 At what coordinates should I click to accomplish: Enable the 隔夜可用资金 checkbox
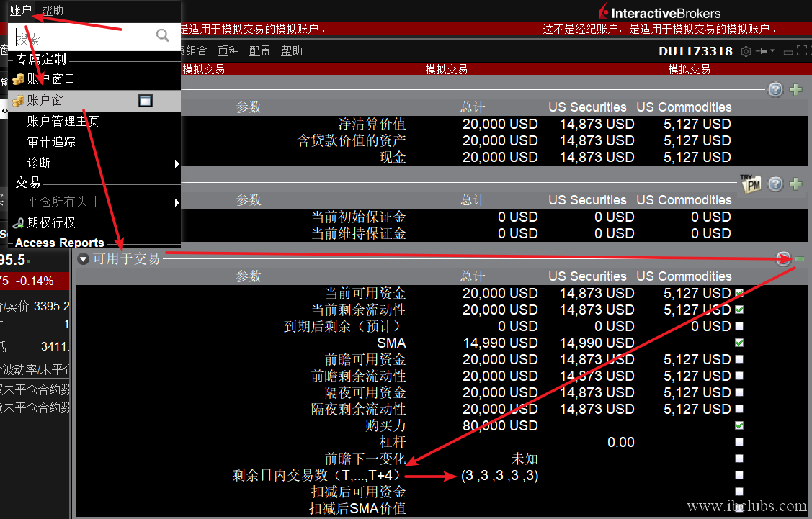tap(739, 393)
